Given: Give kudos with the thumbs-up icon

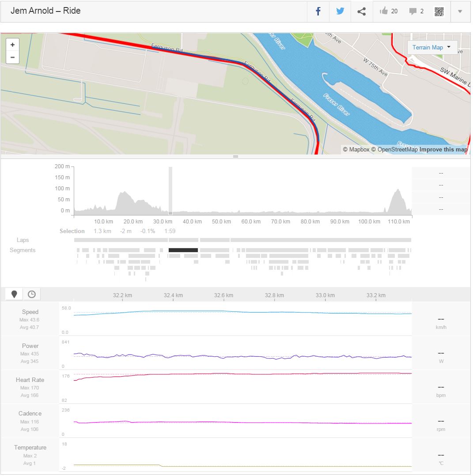Looking at the screenshot, I should [x=384, y=11].
